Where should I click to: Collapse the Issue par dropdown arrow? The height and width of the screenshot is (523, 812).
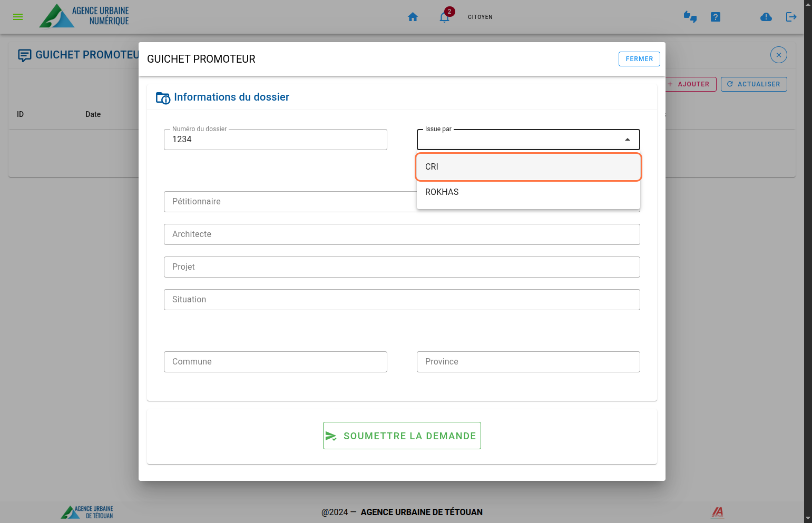tap(627, 140)
